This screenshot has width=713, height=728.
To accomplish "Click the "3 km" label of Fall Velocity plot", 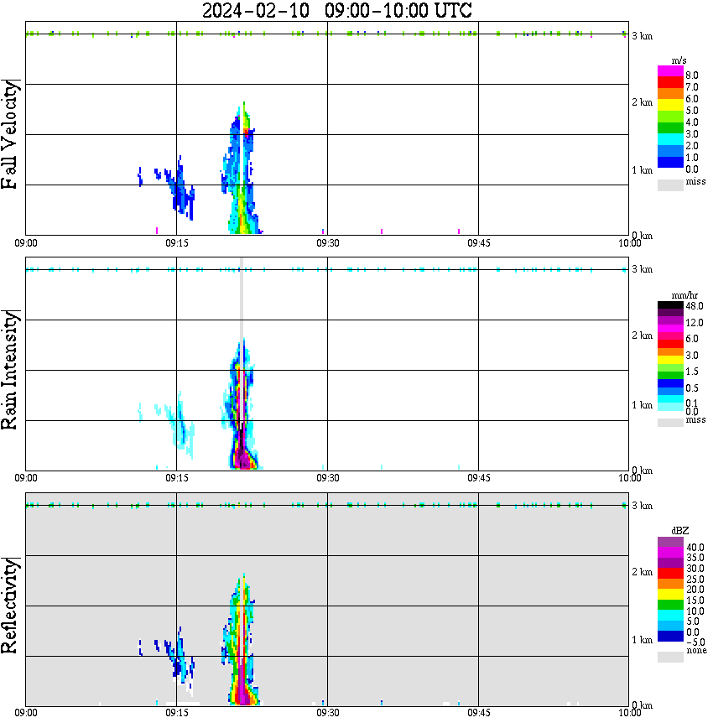I will pyautogui.click(x=642, y=36).
